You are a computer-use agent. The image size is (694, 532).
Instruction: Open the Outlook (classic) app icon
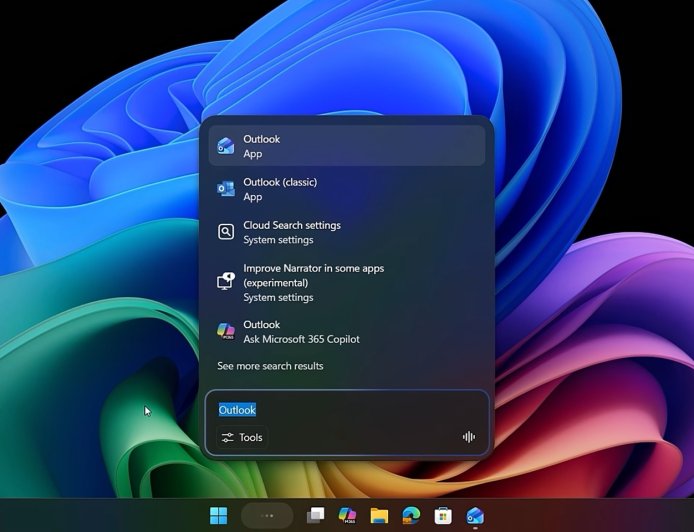tap(226, 189)
